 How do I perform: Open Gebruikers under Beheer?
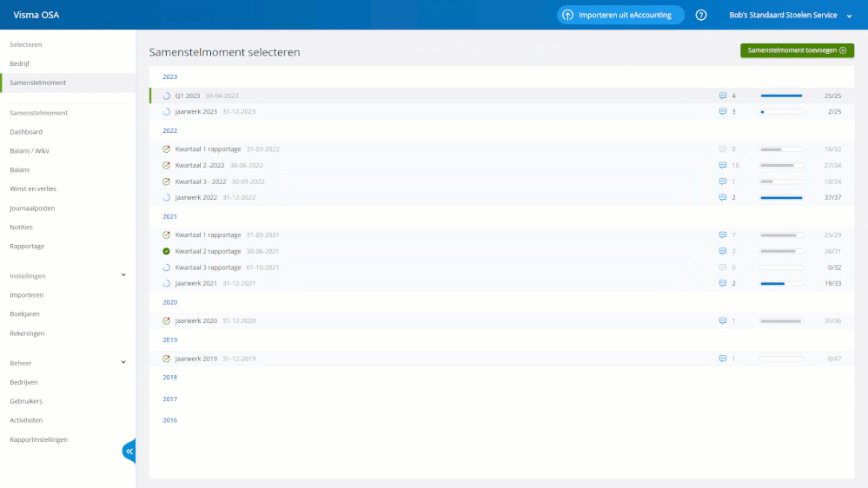pyautogui.click(x=26, y=401)
